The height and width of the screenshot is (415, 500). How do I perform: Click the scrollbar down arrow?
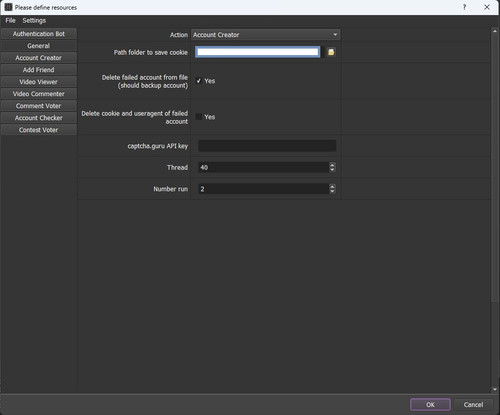point(495,389)
